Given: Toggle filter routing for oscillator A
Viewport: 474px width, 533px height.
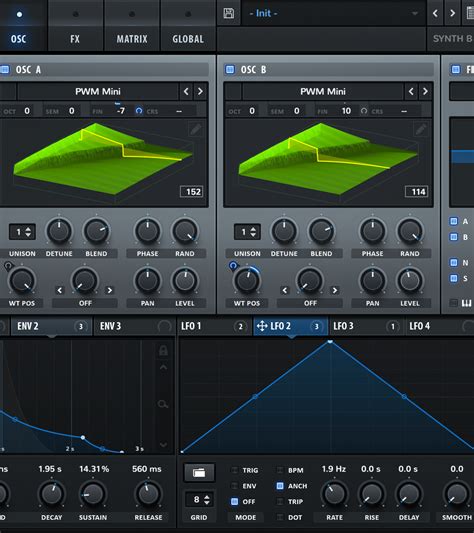Looking at the screenshot, I should click(x=454, y=221).
